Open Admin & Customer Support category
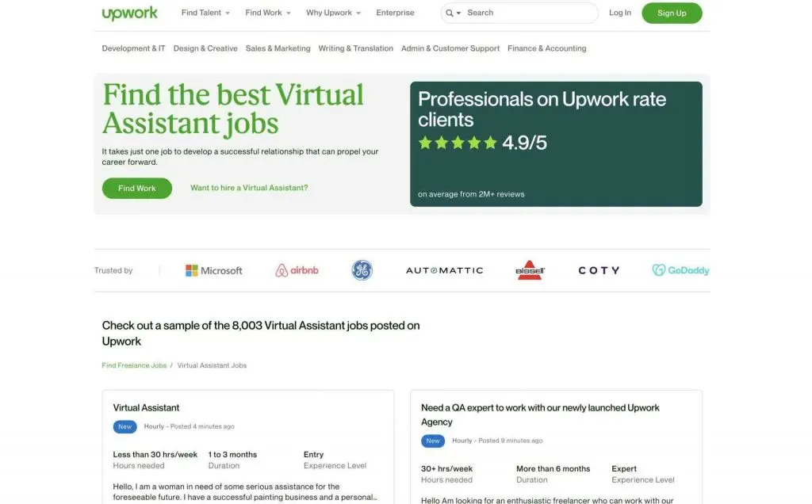The height and width of the screenshot is (504, 812). 450,48
